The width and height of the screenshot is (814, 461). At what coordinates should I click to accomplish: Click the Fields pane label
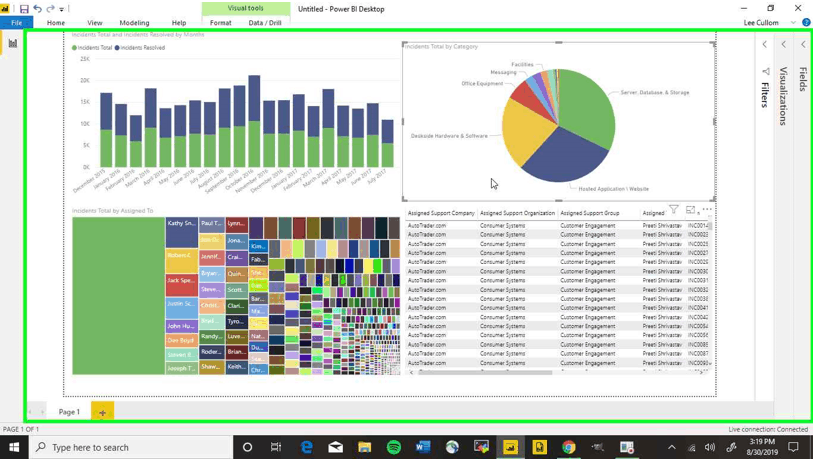pos(803,79)
